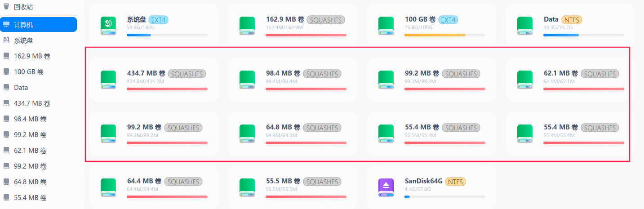Click the Data NTFS drive icon in the grid
644x209 pixels.
point(525,25)
